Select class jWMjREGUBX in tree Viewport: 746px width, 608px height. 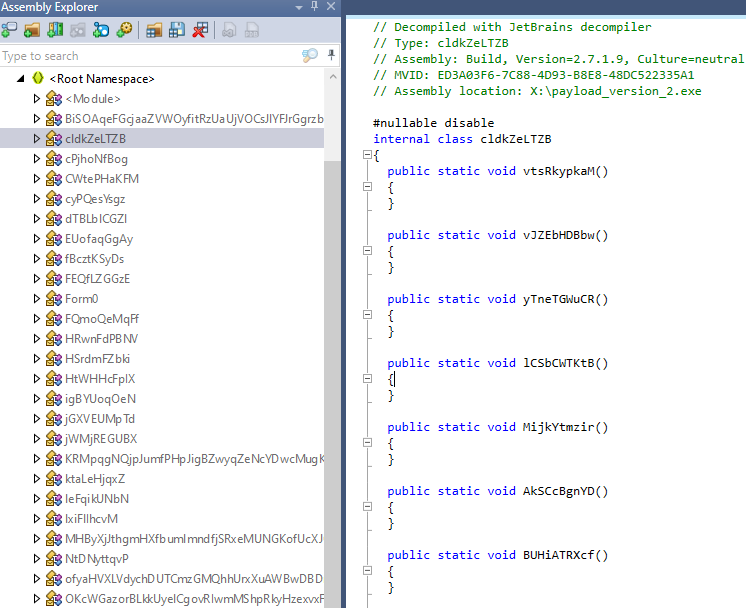(101, 438)
